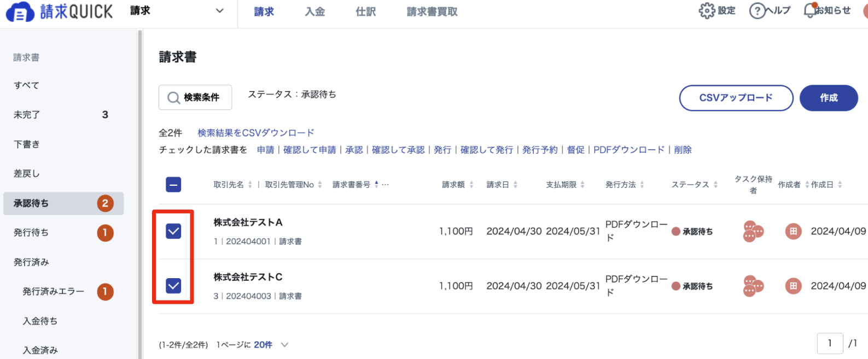Click the 申請 bulk action link
Viewport: 868px width, 359px height.
pyautogui.click(x=265, y=150)
